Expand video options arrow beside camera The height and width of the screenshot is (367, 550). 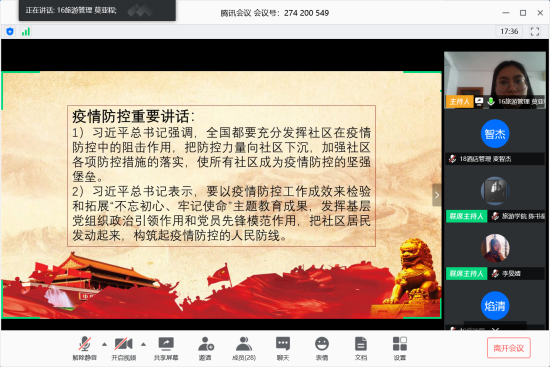pyautogui.click(x=143, y=344)
